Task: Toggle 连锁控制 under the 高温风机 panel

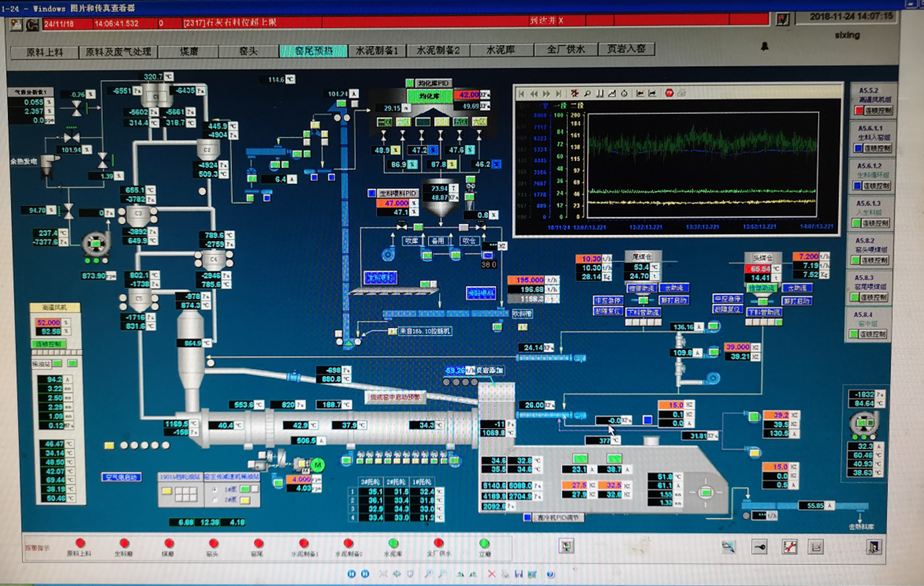Action: click(48, 344)
